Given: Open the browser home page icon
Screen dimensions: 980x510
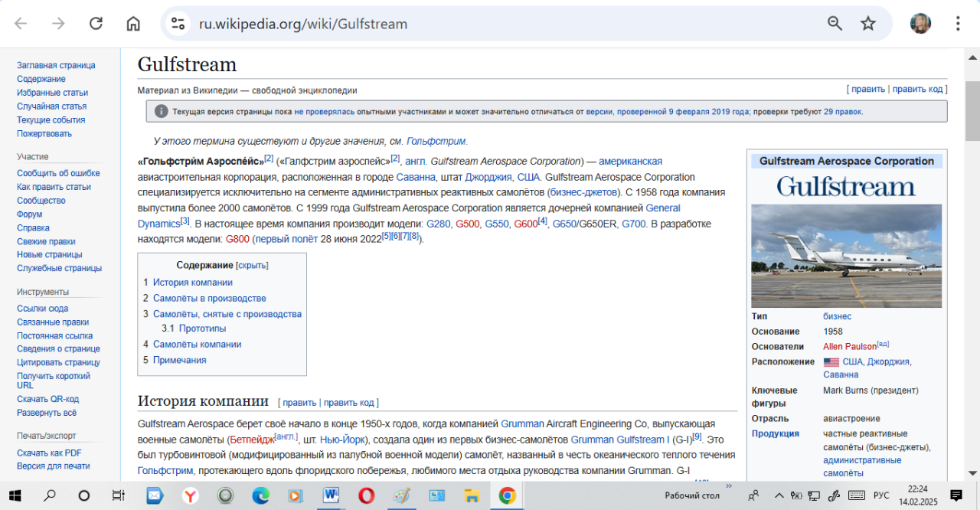Looking at the screenshot, I should 133,24.
